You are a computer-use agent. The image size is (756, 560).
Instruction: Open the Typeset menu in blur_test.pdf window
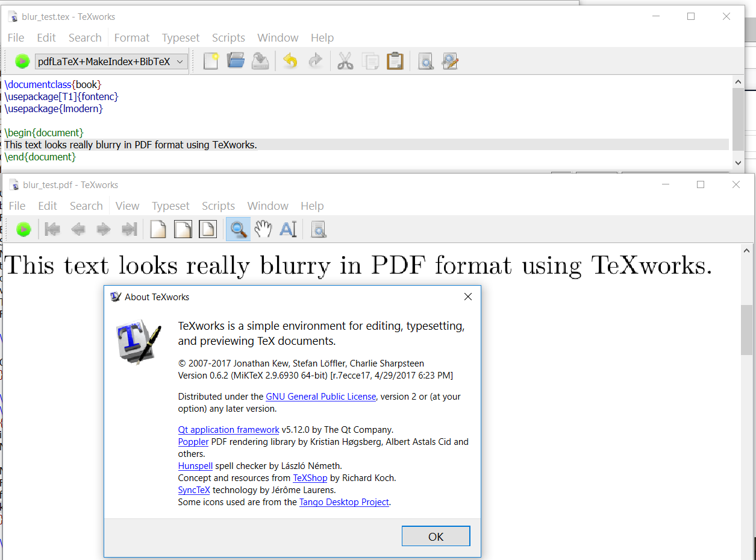point(170,206)
